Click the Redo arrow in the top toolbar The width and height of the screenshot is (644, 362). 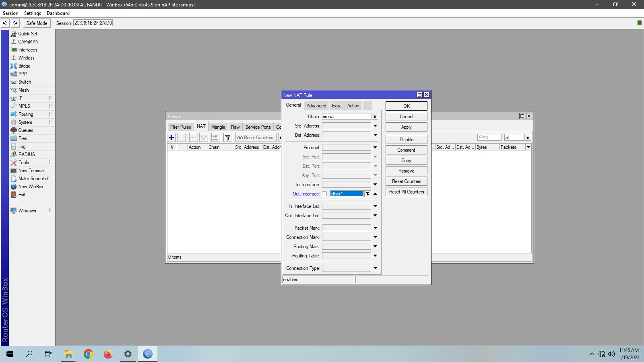pyautogui.click(x=15, y=23)
